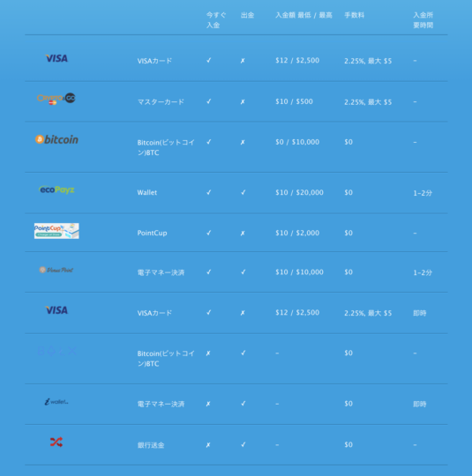Click the iWallet logo
This screenshot has width=472, height=476.
[x=56, y=402]
